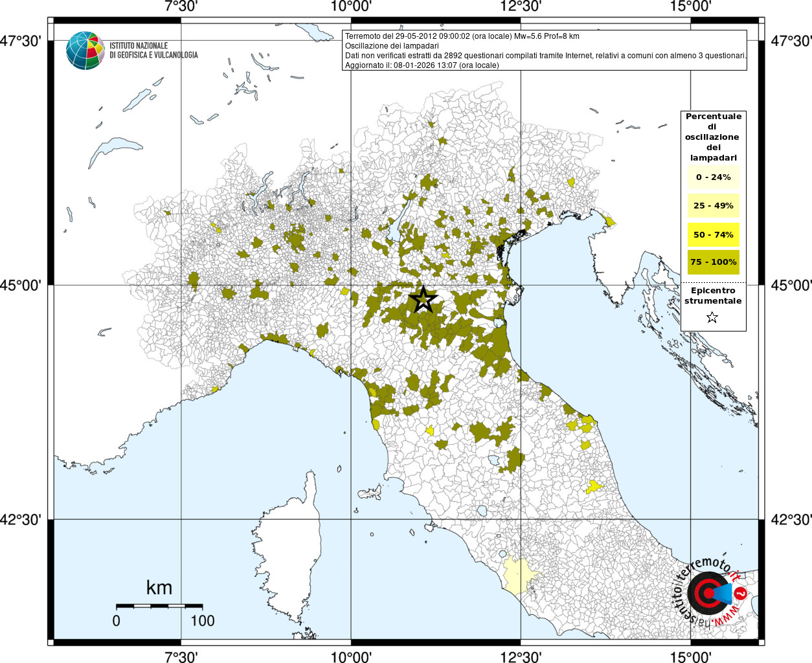Click the '0' scale bar value
This screenshot has width=812, height=663.
point(116,620)
